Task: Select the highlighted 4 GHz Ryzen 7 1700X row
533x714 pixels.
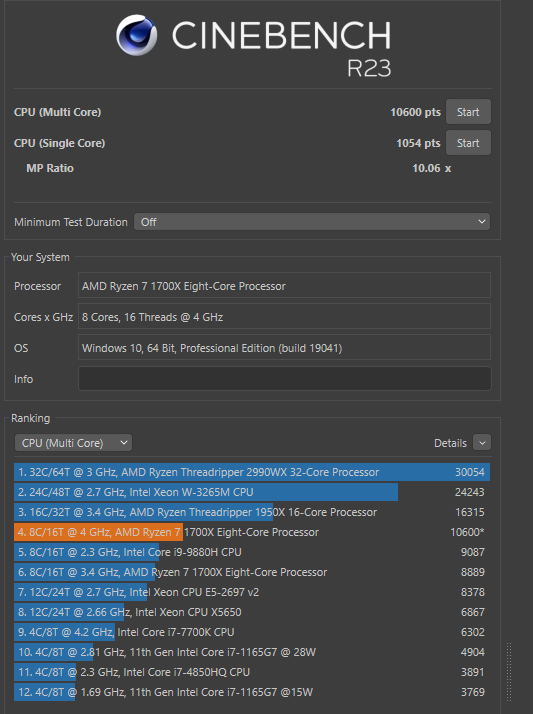Action: pyautogui.click(x=252, y=532)
